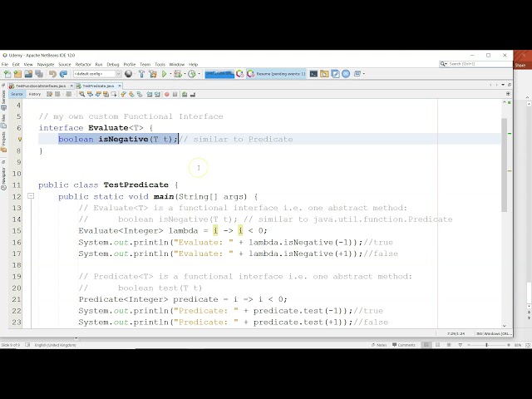This screenshot has width=532, height=399.
Task: Click the lightbulb hint on line 7
Action: coord(20,140)
